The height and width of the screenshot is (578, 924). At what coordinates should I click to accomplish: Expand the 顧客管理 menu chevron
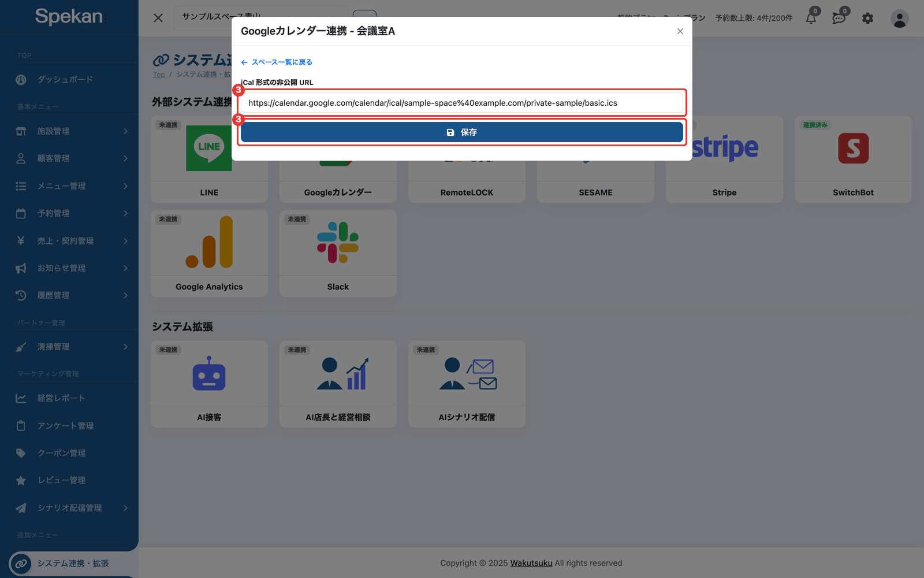tap(125, 158)
